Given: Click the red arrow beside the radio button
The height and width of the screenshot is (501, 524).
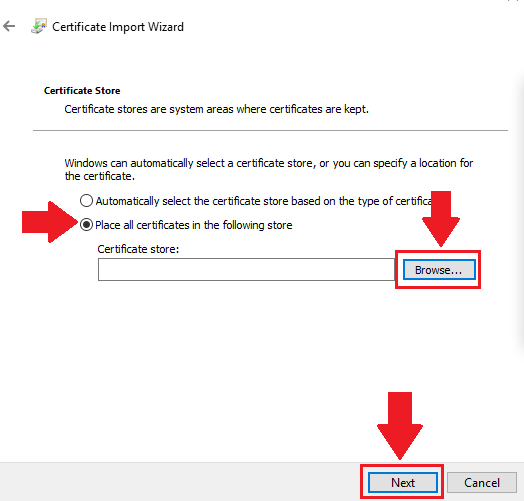Looking at the screenshot, I should click(x=49, y=222).
